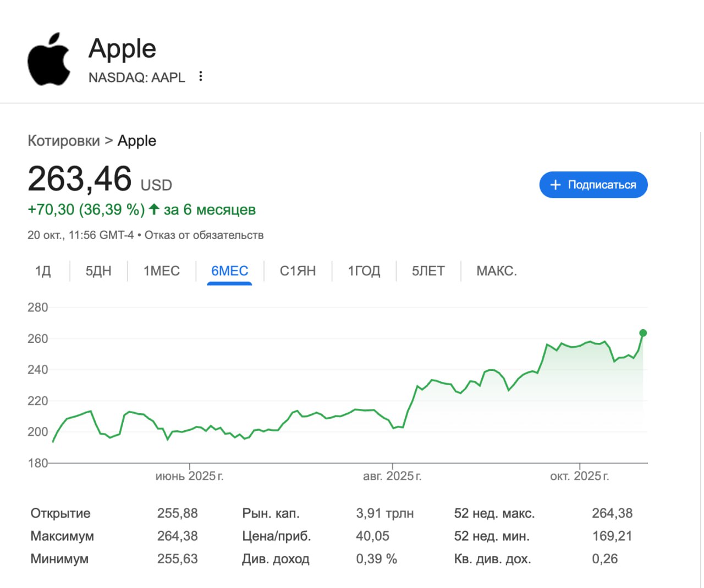
Task: Choose the 6МЕС chart tab
Action: (x=230, y=271)
